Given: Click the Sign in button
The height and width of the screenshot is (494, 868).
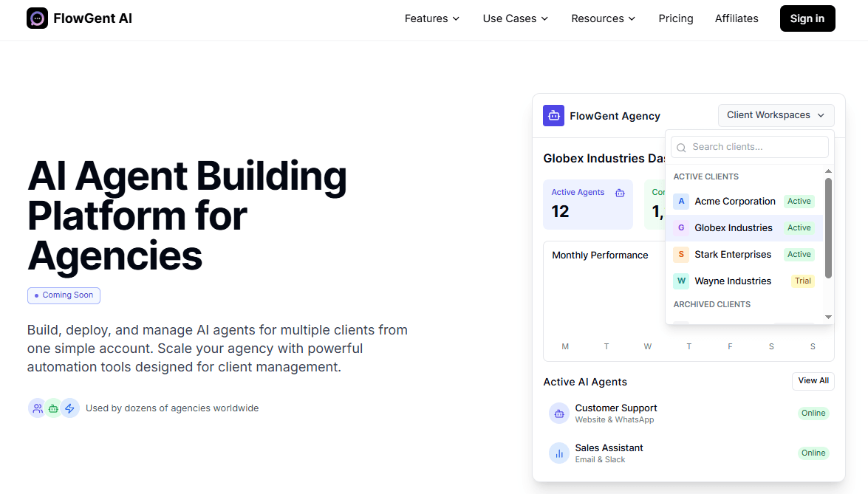Looking at the screenshot, I should pyautogui.click(x=807, y=18).
